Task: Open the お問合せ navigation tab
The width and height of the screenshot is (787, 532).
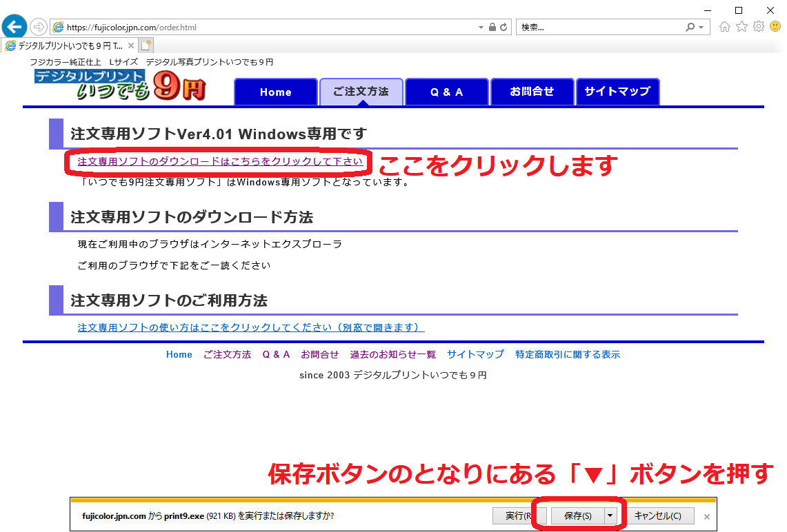Action: tap(532, 92)
